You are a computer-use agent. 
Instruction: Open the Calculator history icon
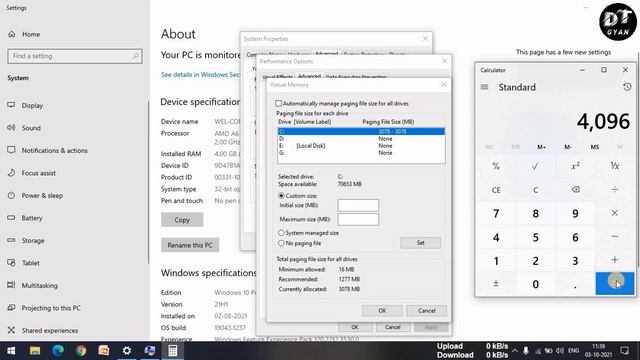point(627,87)
